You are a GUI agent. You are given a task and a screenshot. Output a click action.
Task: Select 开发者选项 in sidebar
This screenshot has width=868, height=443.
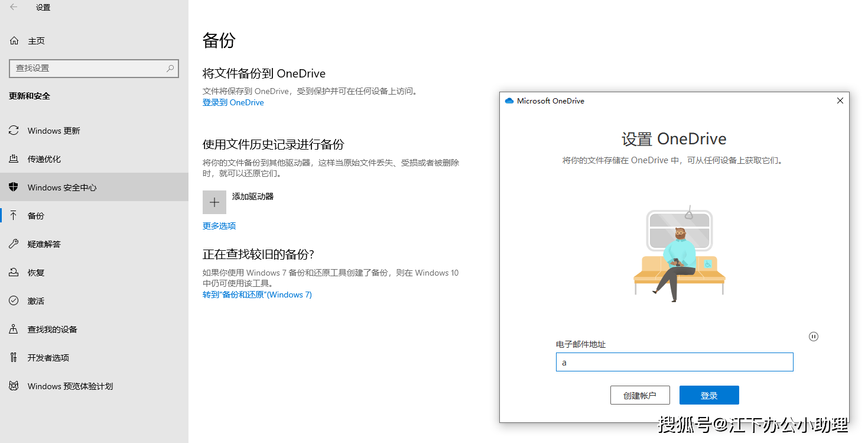[95, 358]
